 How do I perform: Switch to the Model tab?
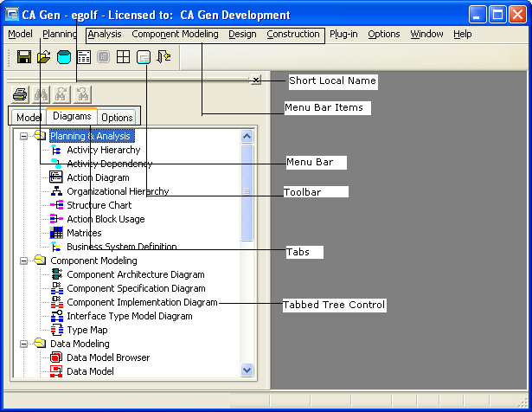pos(29,118)
